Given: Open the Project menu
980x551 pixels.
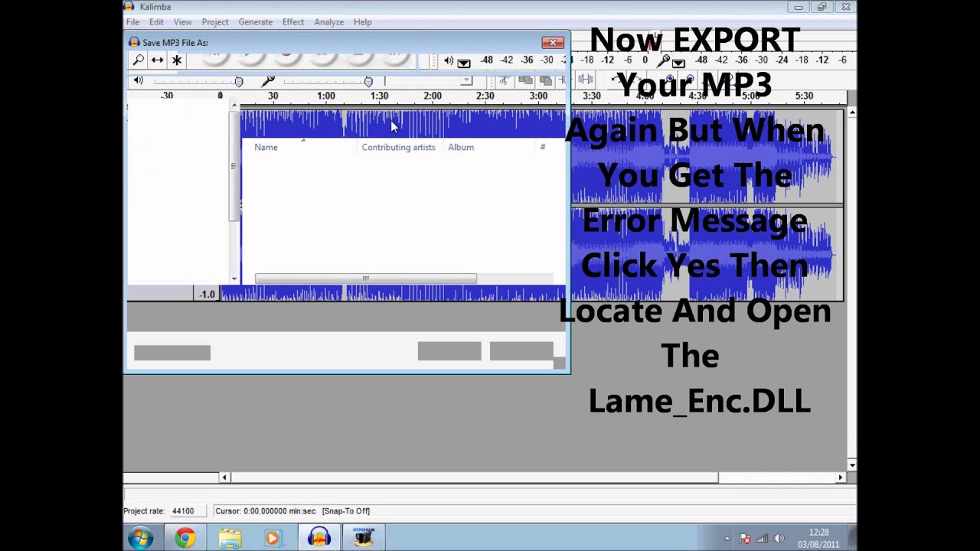Looking at the screenshot, I should (x=214, y=22).
